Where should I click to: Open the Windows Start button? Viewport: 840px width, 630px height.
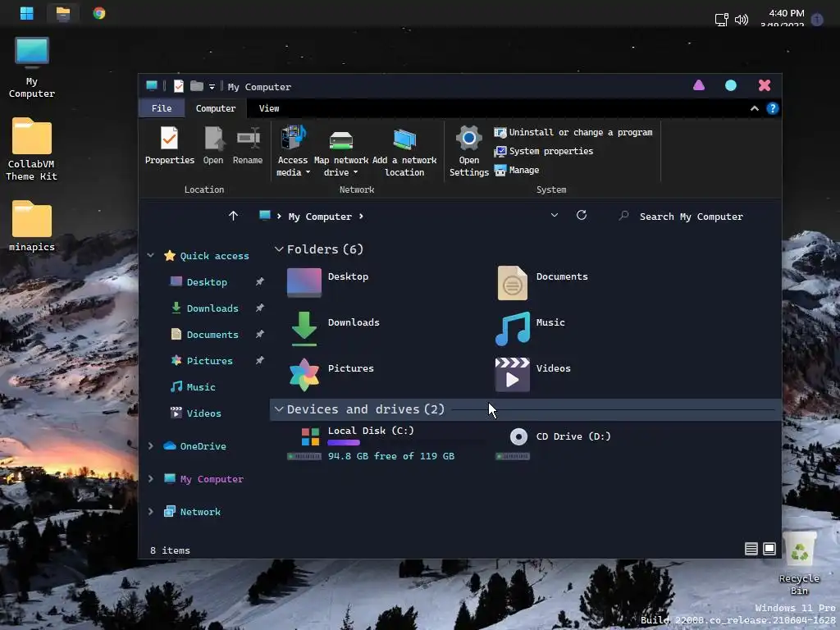pos(27,13)
